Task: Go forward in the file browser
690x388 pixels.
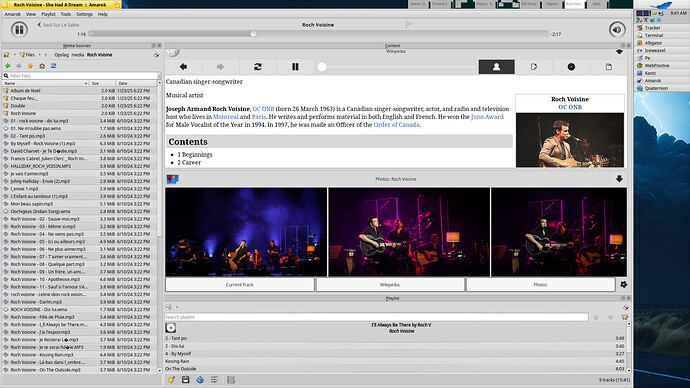Action: tap(19, 66)
